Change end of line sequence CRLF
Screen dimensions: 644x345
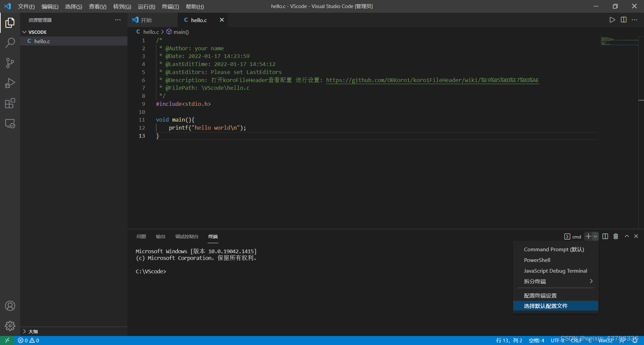[576, 340]
